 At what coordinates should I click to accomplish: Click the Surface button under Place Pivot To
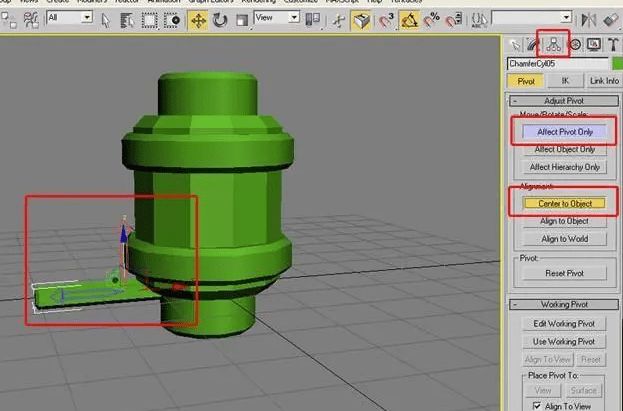pyautogui.click(x=583, y=391)
